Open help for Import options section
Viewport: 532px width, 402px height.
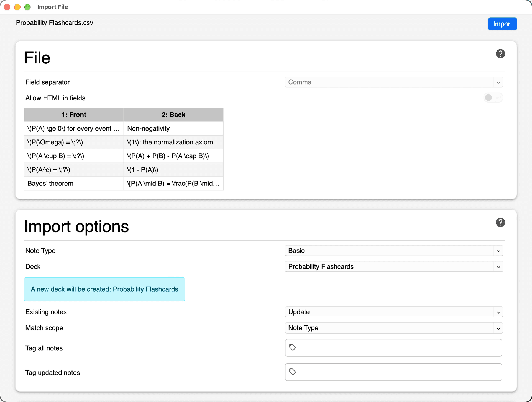pos(500,222)
